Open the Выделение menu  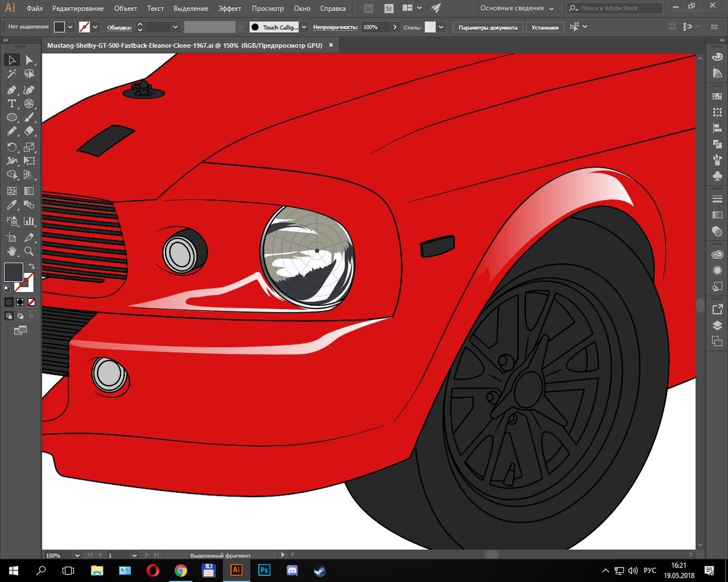click(x=190, y=8)
